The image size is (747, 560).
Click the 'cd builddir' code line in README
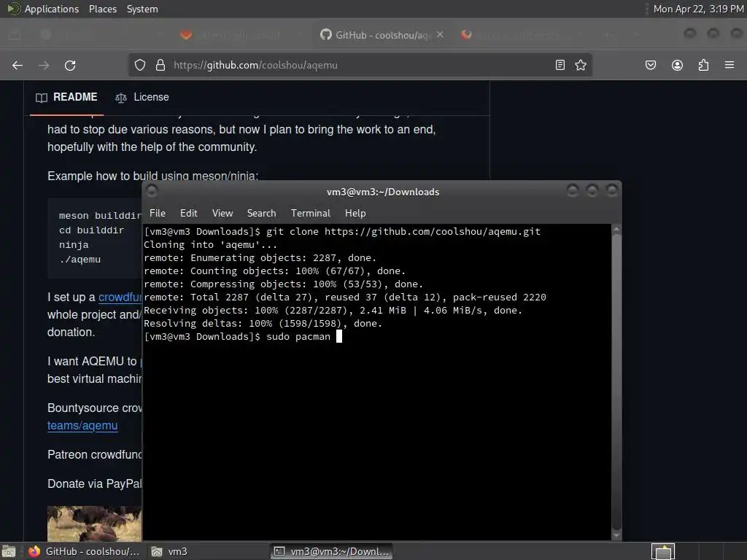[91, 230]
